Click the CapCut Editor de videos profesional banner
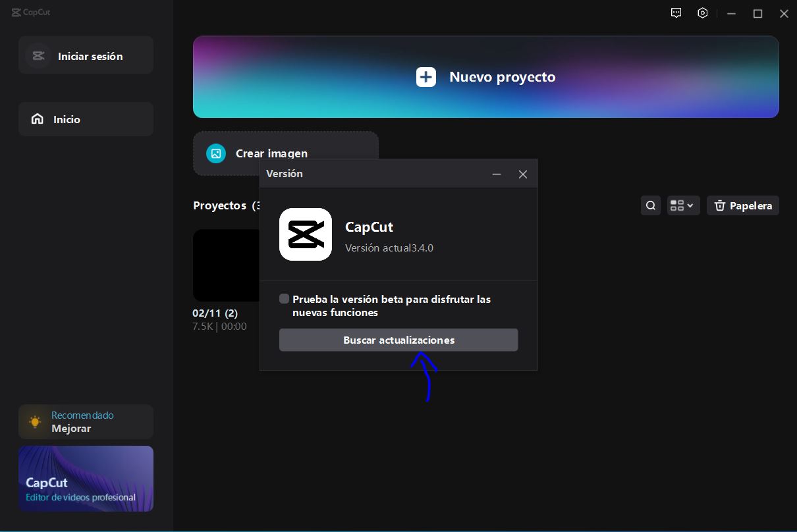Image resolution: width=797 pixels, height=532 pixels. pyautogui.click(x=86, y=479)
